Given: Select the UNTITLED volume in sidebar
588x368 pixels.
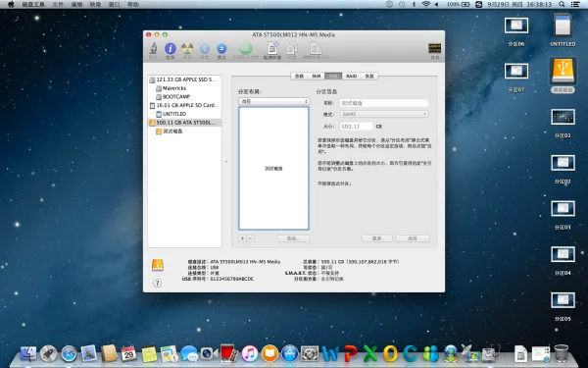Looking at the screenshot, I should (184, 114).
